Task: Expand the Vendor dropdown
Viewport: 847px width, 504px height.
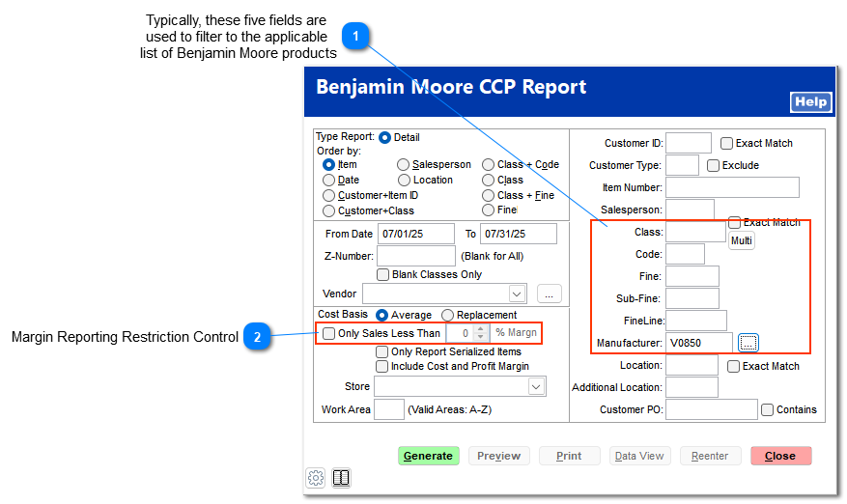Action: [x=517, y=294]
